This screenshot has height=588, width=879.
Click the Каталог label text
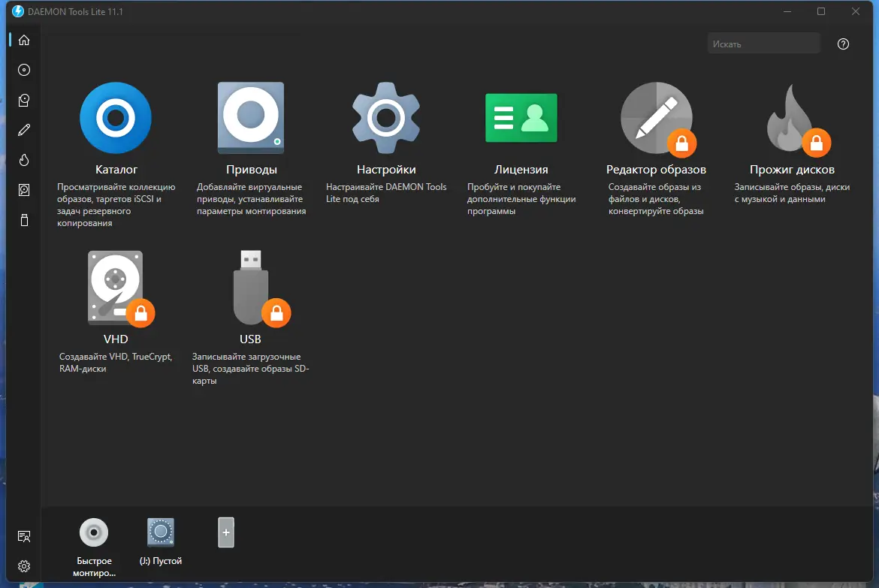[116, 169]
